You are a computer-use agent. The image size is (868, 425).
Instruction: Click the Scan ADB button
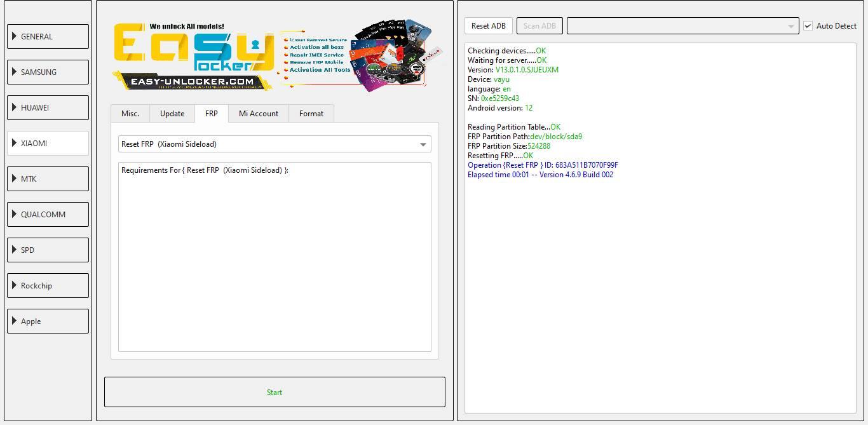coord(539,25)
